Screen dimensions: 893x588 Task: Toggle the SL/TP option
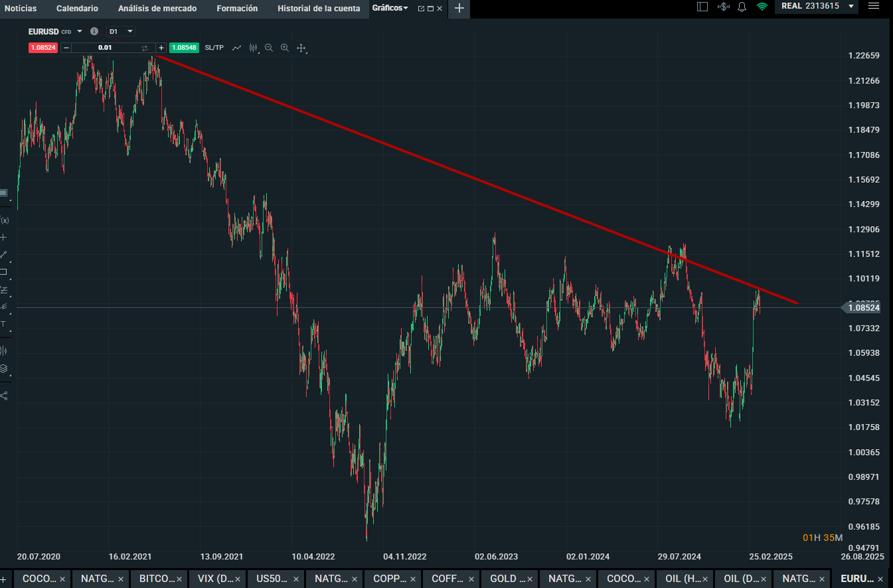[214, 48]
